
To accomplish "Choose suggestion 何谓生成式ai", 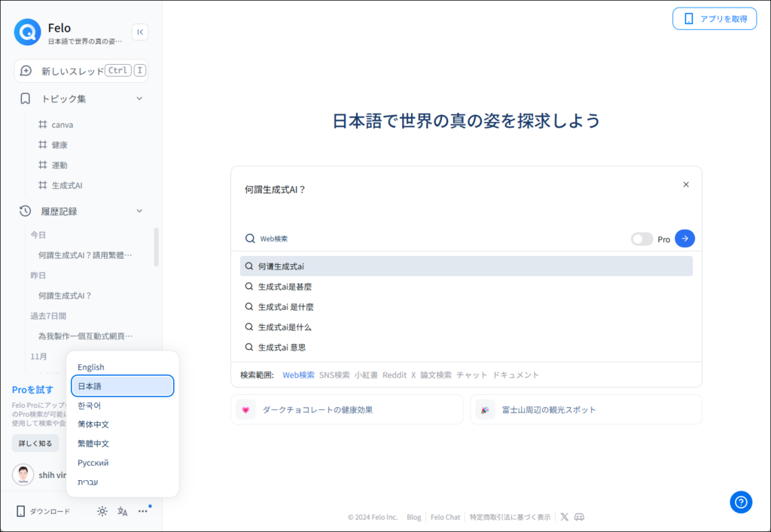I will 466,266.
